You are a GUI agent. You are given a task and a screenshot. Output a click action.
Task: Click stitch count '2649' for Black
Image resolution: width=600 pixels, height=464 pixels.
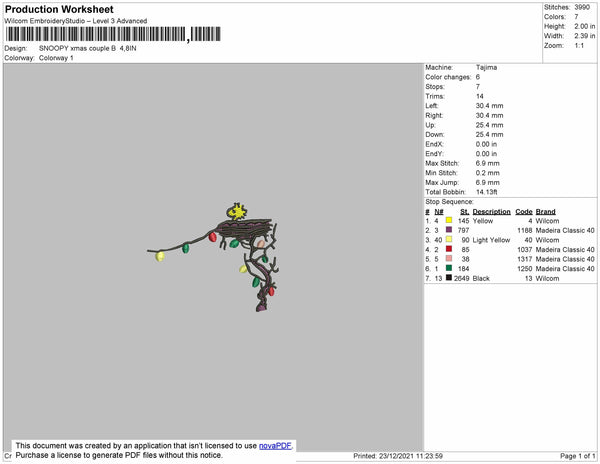click(x=461, y=278)
